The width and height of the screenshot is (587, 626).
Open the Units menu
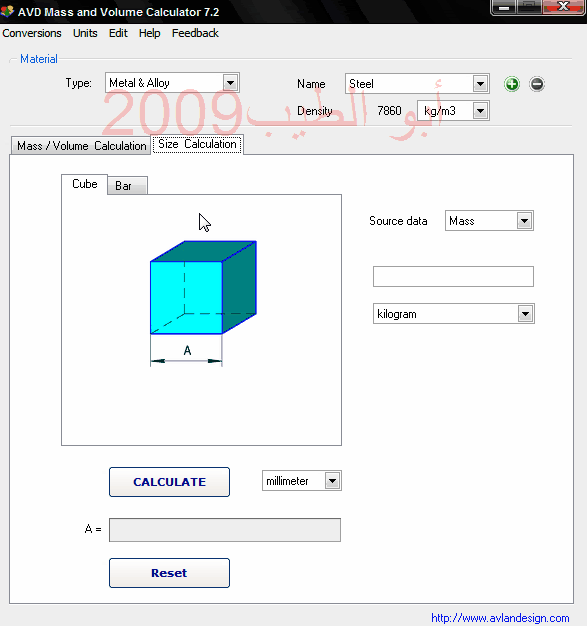click(x=85, y=33)
